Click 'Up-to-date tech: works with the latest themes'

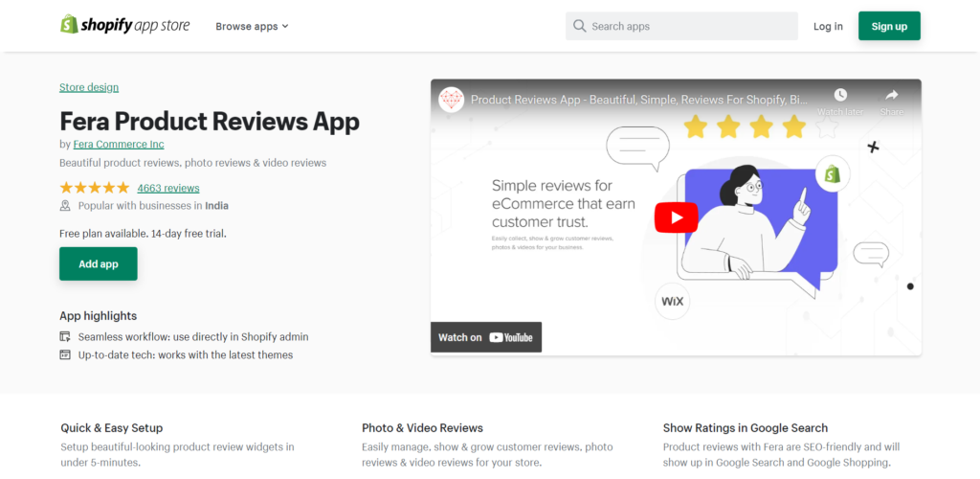pos(186,354)
